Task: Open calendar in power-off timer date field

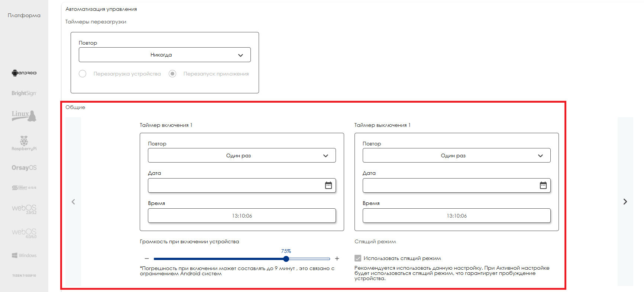Action: click(543, 185)
